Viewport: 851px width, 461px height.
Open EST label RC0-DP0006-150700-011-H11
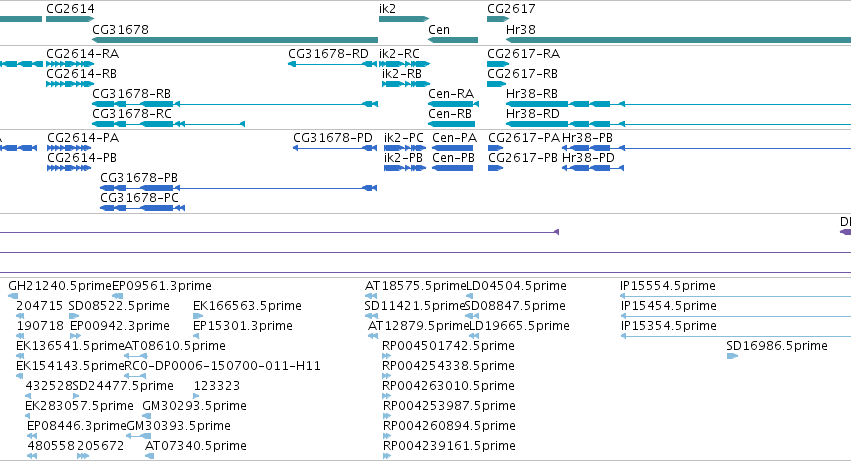223,367
